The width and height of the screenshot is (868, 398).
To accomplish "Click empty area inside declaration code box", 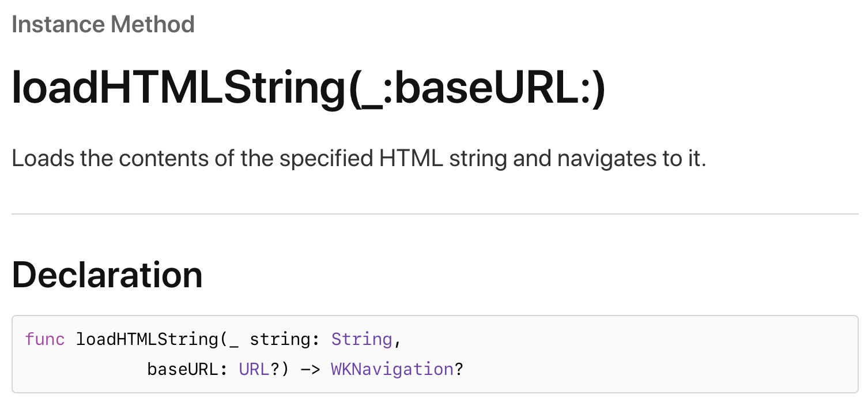I will click(663, 354).
